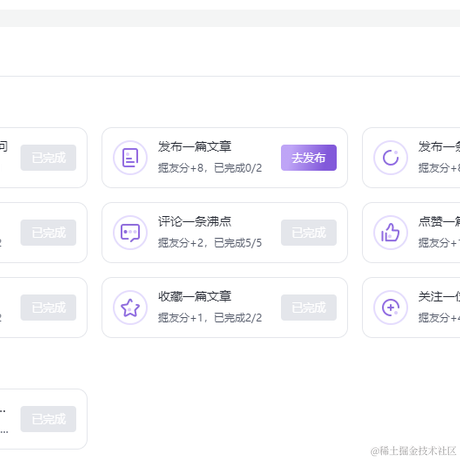
Task: Click the circular refresh-style icon in the top right card
Action: [391, 158]
